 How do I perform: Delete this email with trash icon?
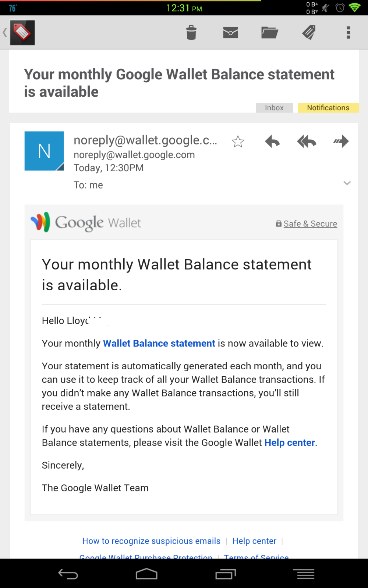[x=191, y=33]
